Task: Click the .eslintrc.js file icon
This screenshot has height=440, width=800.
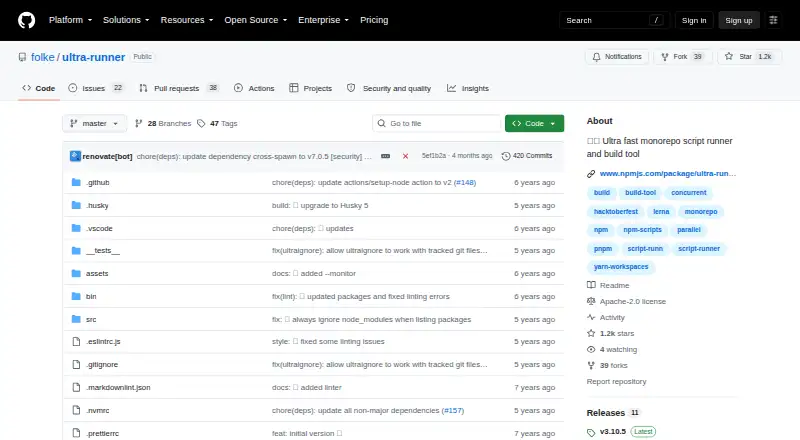Action: point(76,341)
